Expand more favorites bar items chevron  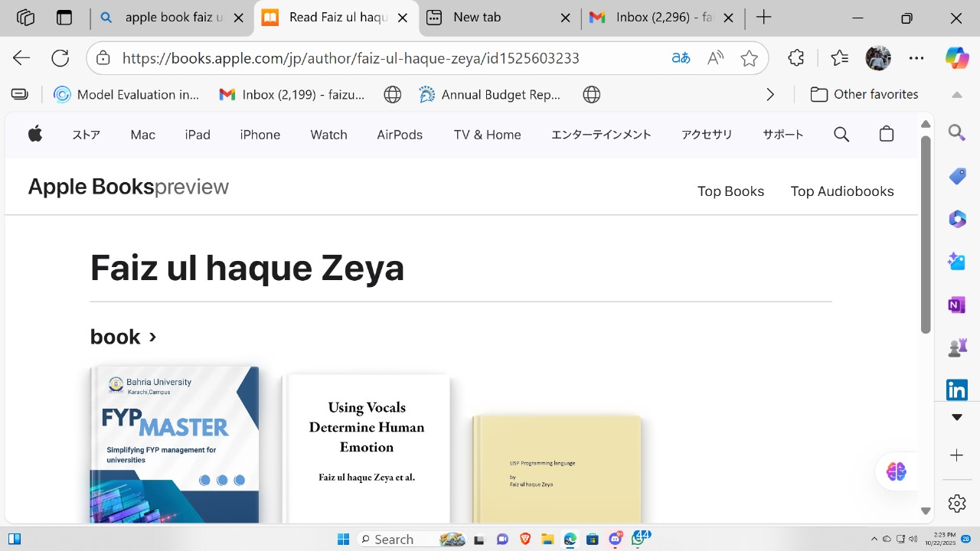(x=770, y=95)
